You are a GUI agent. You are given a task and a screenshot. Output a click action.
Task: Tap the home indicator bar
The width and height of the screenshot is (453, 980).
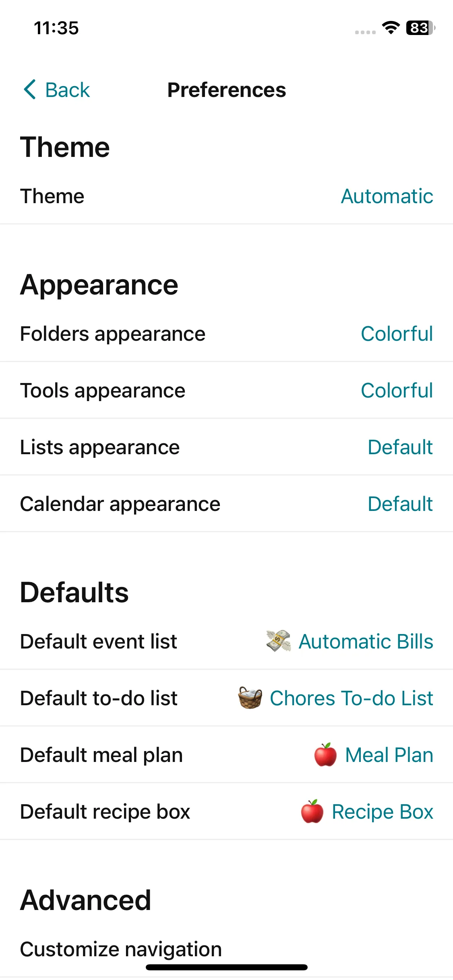tap(226, 967)
